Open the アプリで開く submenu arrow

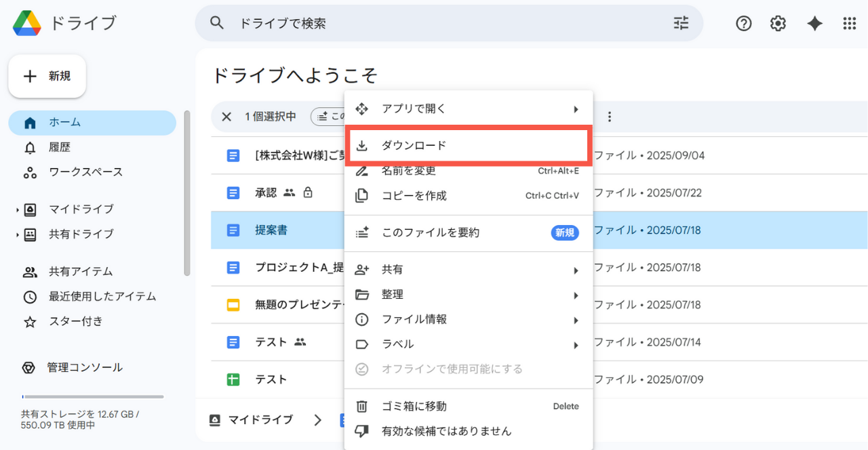tap(576, 108)
